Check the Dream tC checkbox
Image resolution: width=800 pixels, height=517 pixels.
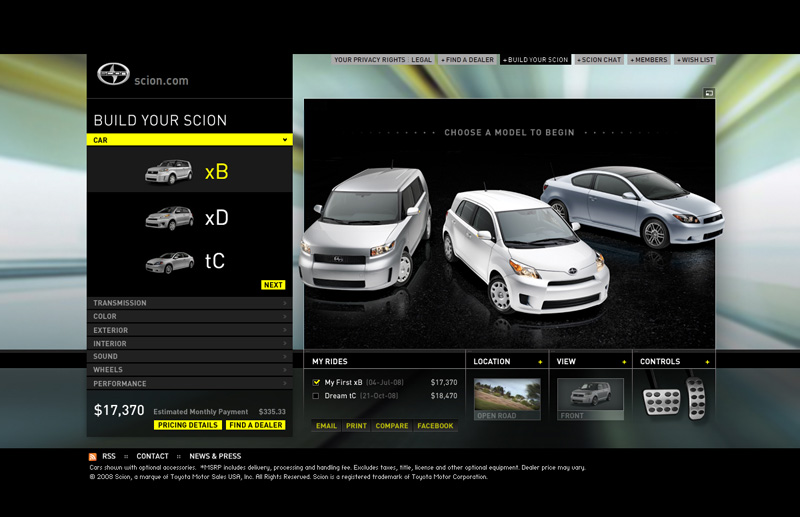pos(315,396)
